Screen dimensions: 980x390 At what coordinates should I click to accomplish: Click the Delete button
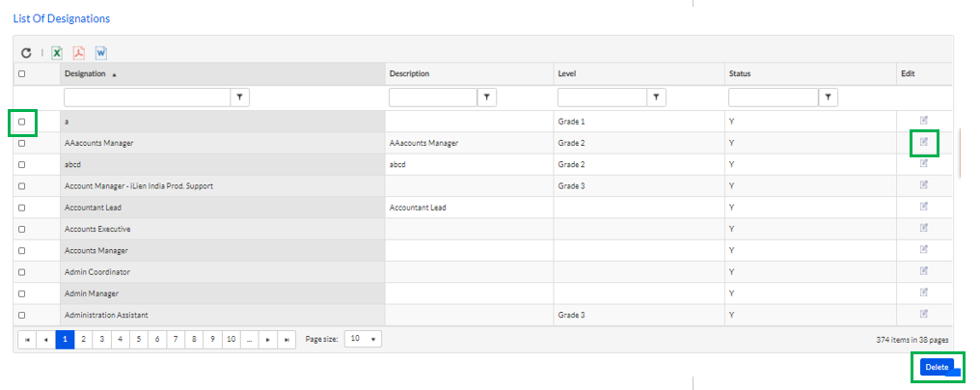(937, 368)
